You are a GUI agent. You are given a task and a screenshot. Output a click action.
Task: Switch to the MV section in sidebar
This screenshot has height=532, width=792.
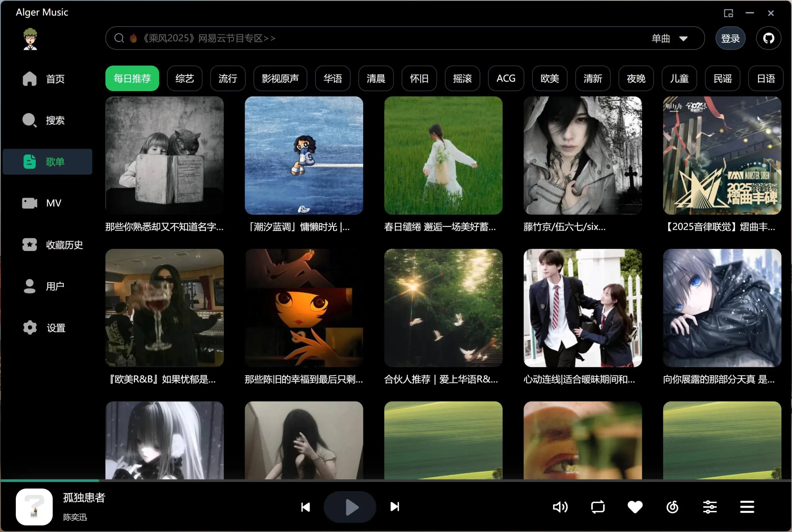click(54, 203)
